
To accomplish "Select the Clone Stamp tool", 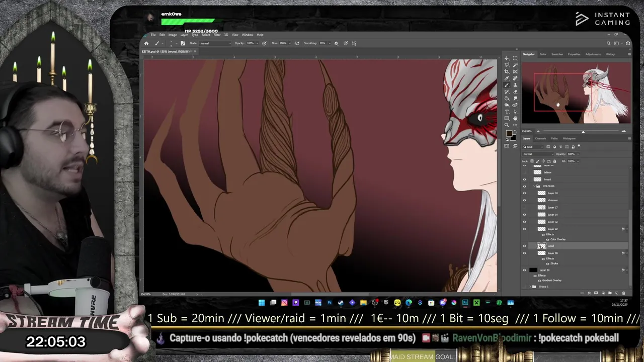I will (515, 85).
